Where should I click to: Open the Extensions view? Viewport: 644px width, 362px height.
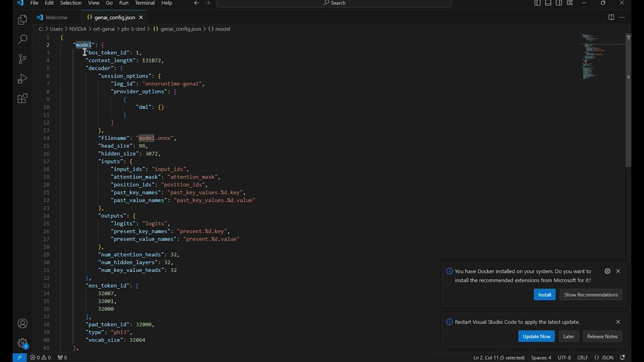point(22,99)
